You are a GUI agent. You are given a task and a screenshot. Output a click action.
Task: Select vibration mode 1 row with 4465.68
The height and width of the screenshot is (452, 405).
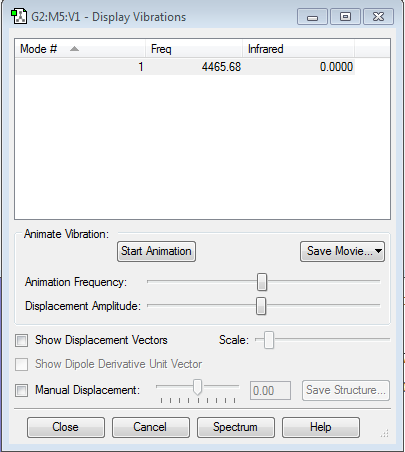click(x=185, y=67)
